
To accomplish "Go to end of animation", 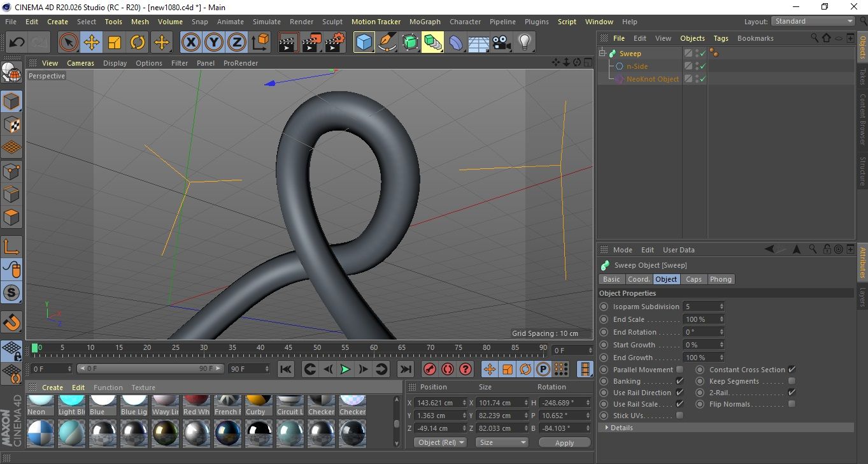I will pos(405,369).
